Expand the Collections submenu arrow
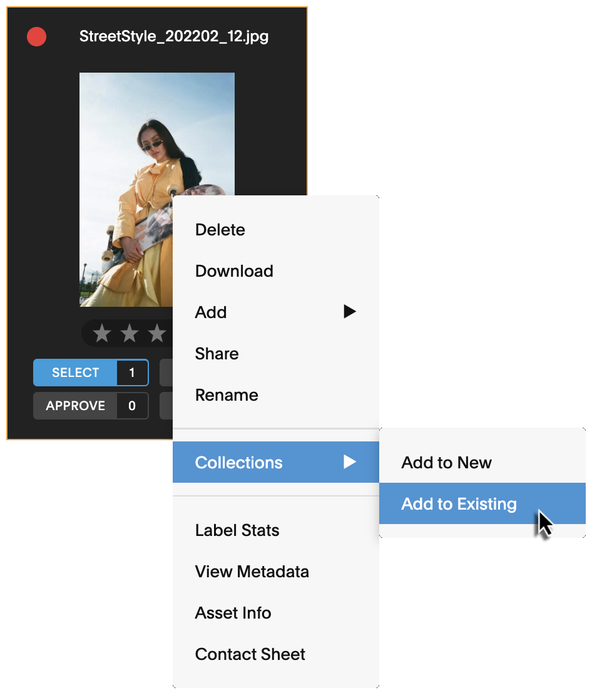The image size is (597, 700). pos(350,461)
